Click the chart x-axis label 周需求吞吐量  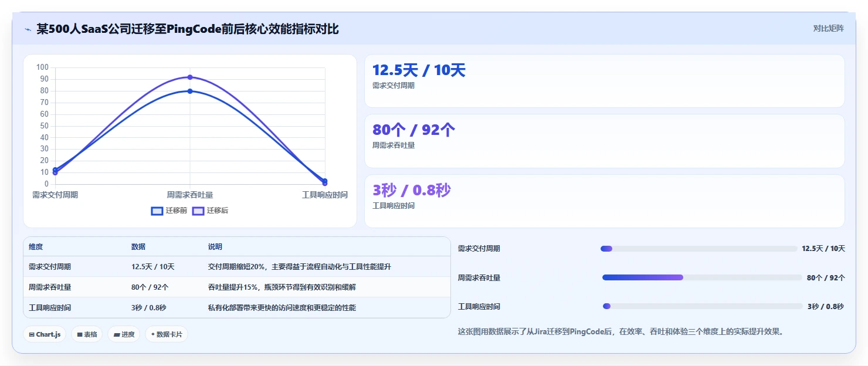[190, 195]
